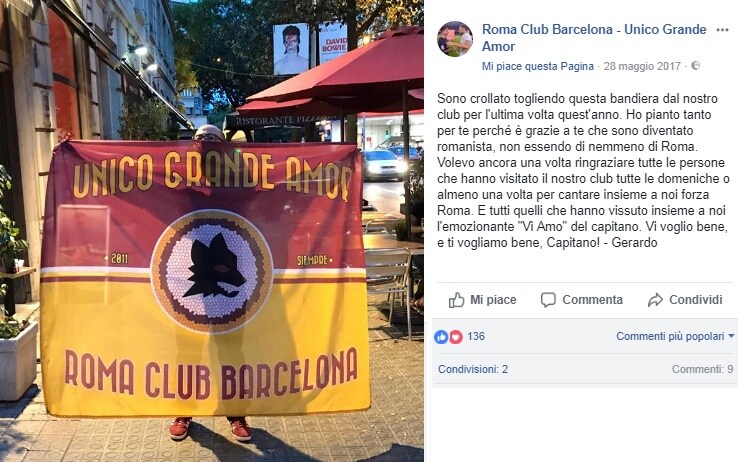Open Condivisioni: 2 shares list
Viewport: 738px width, 462px height.
point(473,369)
